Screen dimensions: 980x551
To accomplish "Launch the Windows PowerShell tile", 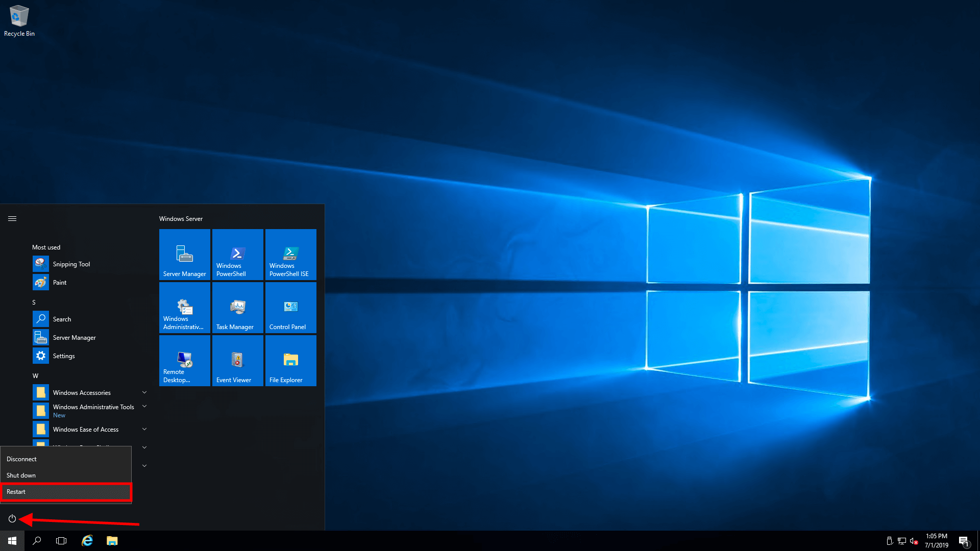I will click(238, 255).
